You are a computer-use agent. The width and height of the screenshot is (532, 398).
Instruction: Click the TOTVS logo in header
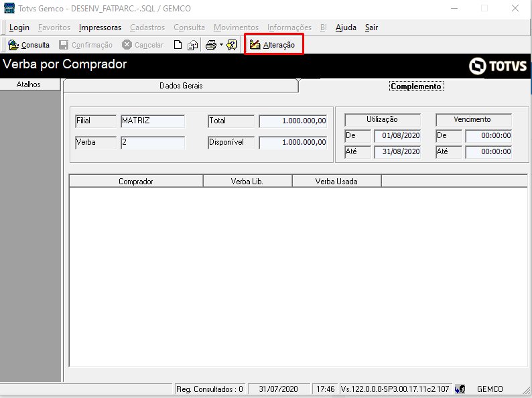coord(498,66)
